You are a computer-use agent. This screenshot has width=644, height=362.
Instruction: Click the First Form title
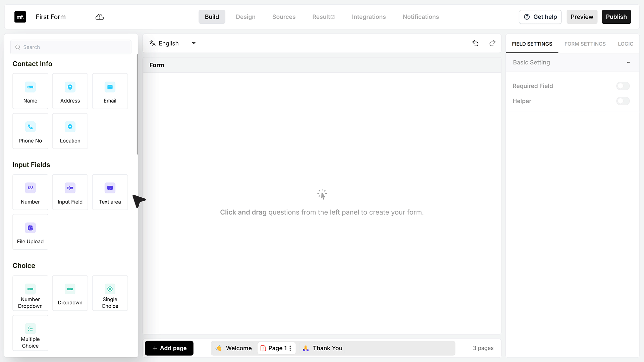51,17
